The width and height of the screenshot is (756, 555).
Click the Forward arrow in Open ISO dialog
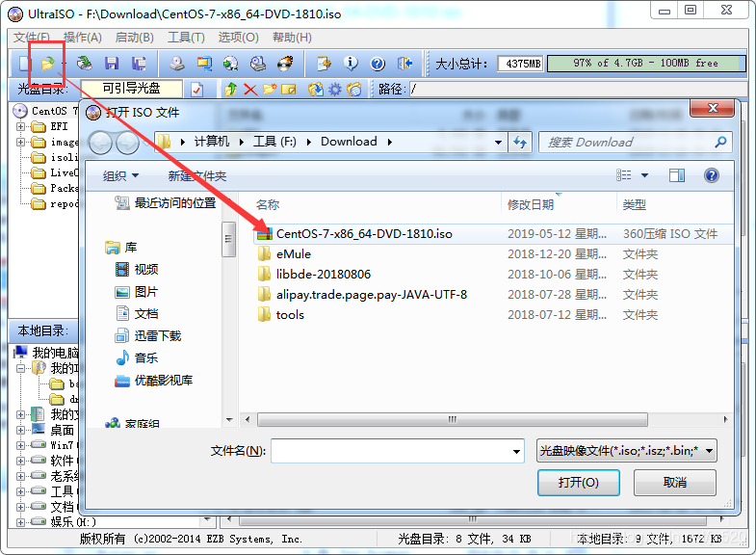[x=128, y=143]
